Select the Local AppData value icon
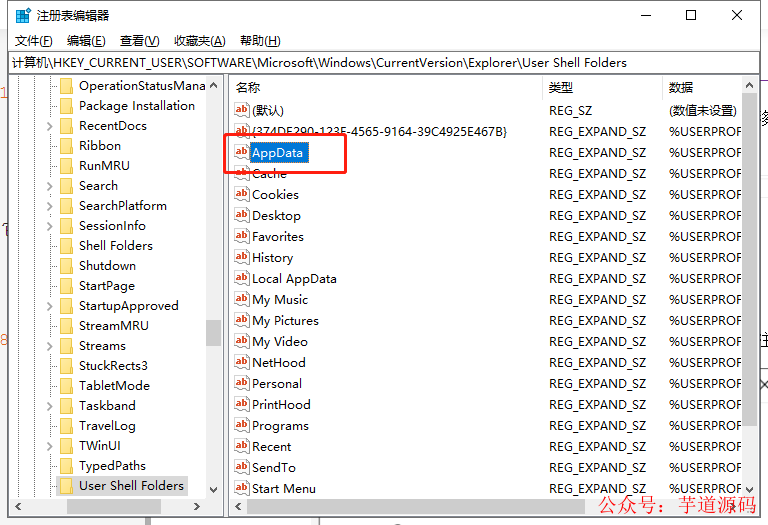 point(241,278)
